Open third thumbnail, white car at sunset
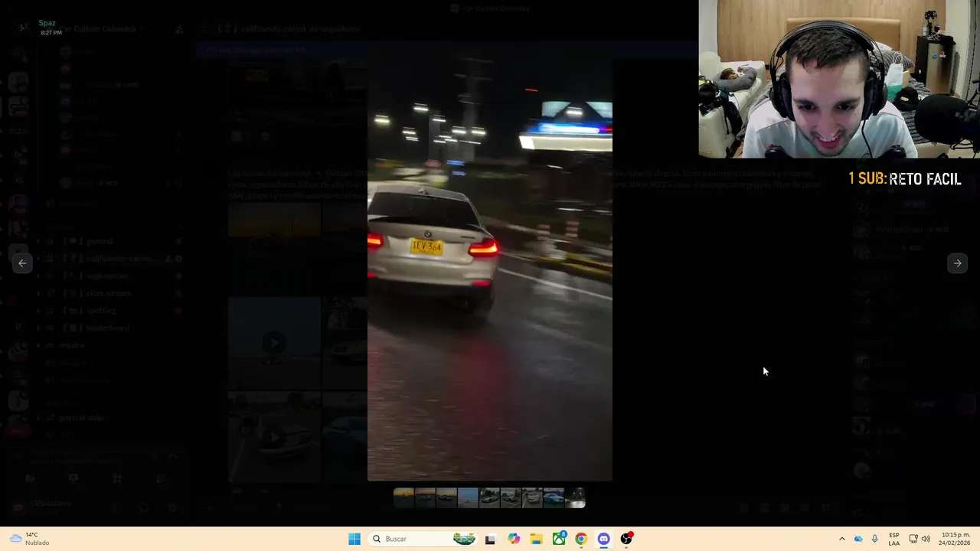 click(446, 498)
